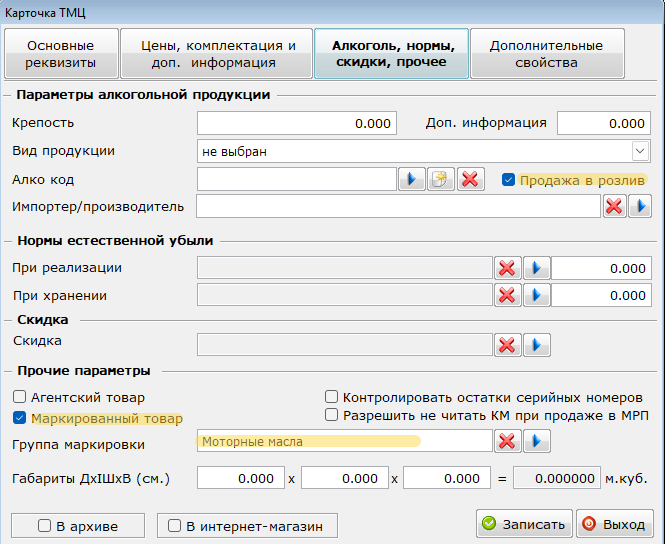
Task: Clear Алко код with the red X
Action: (470, 179)
